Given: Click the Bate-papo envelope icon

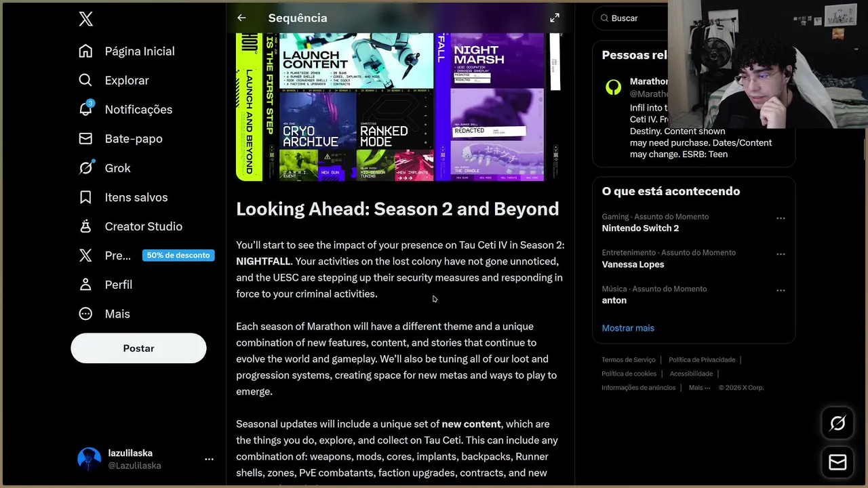Looking at the screenshot, I should 85,138.
